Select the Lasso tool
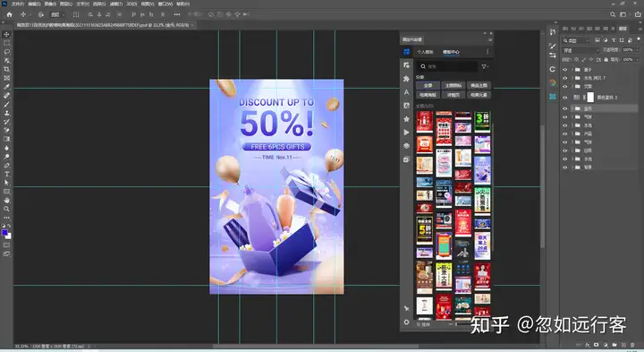 coord(6,52)
